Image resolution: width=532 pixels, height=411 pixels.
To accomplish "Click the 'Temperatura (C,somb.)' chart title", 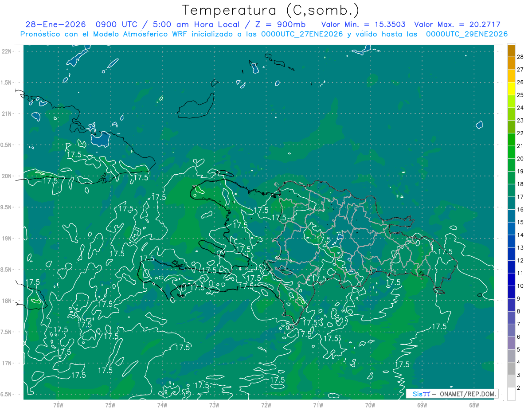I will pos(270,11).
